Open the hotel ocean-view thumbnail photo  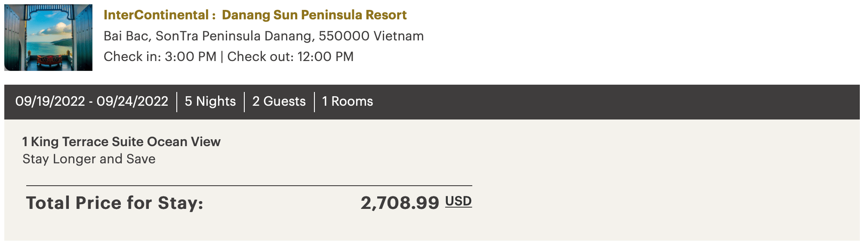point(48,37)
